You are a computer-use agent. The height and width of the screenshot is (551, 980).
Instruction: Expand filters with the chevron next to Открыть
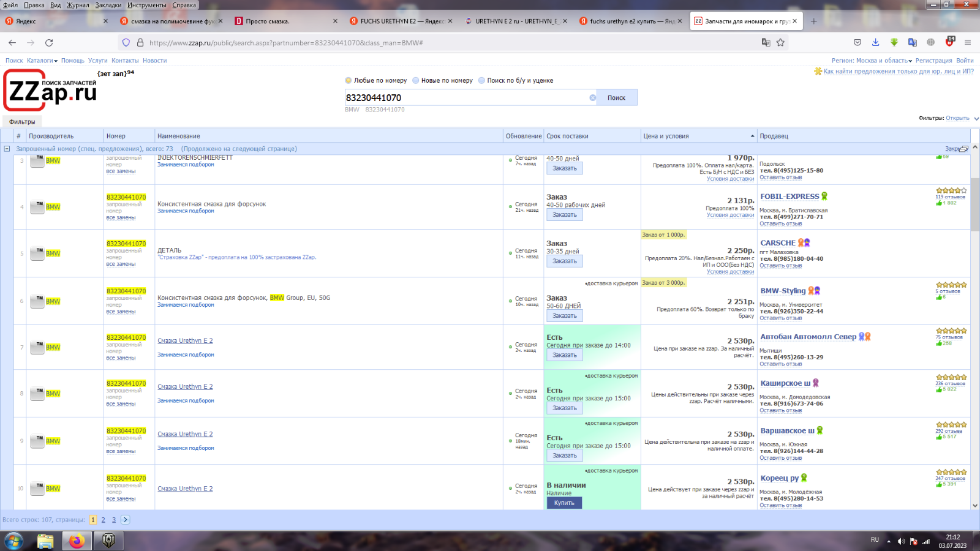[x=976, y=119]
